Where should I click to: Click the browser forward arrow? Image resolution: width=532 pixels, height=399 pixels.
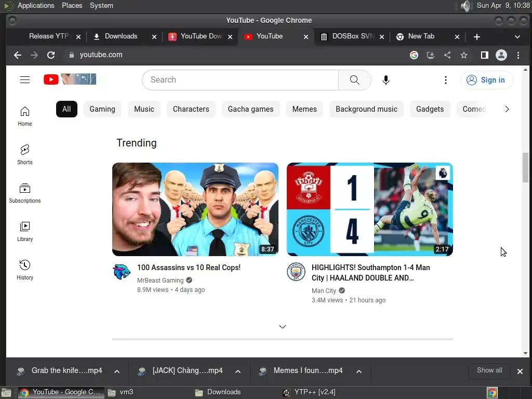pos(34,55)
